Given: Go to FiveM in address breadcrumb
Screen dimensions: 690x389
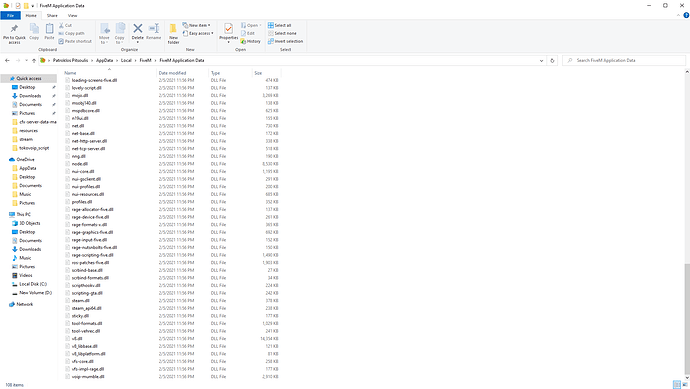Looking at the screenshot, I should pyautogui.click(x=145, y=60).
